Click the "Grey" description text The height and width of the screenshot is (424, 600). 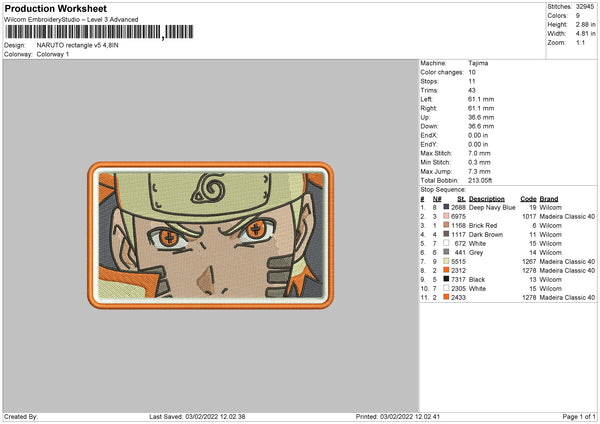[x=476, y=253]
